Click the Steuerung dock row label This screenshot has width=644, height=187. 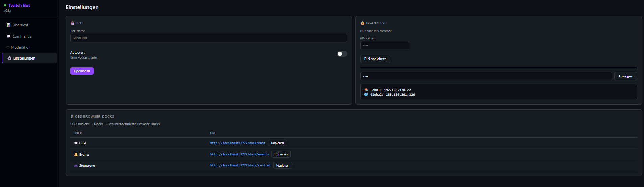[87, 166]
